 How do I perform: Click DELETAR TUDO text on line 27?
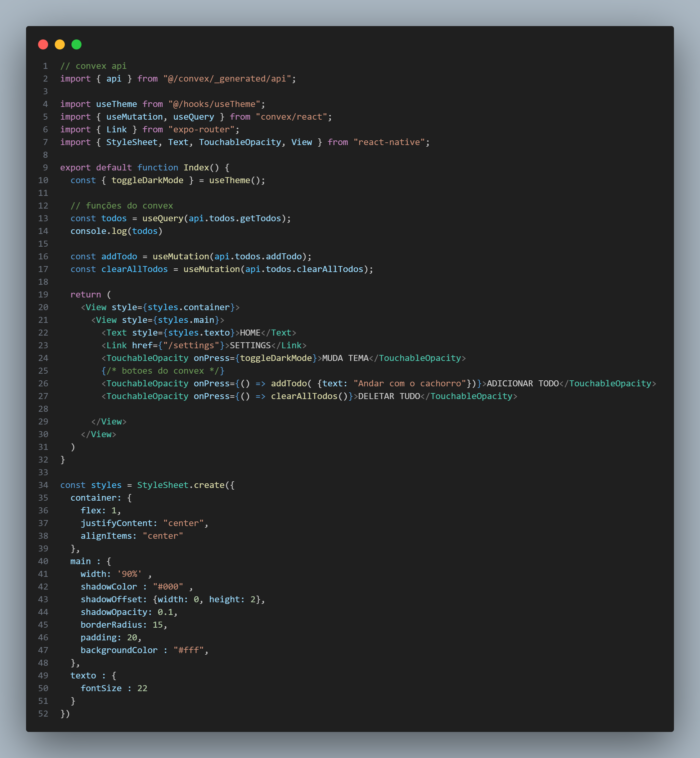[x=389, y=396]
